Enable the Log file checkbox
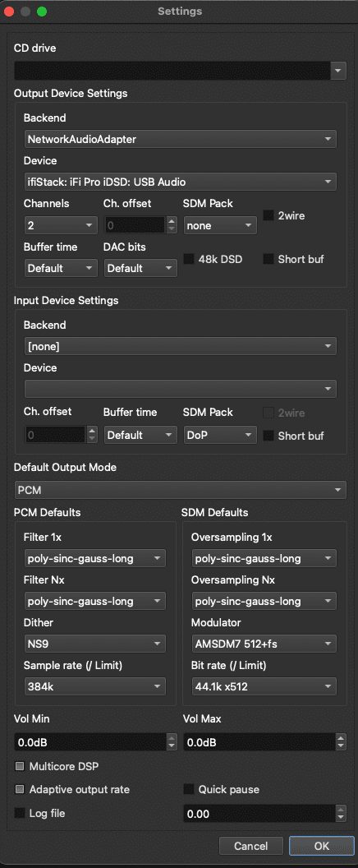This screenshot has height=868, width=358. tap(20, 813)
